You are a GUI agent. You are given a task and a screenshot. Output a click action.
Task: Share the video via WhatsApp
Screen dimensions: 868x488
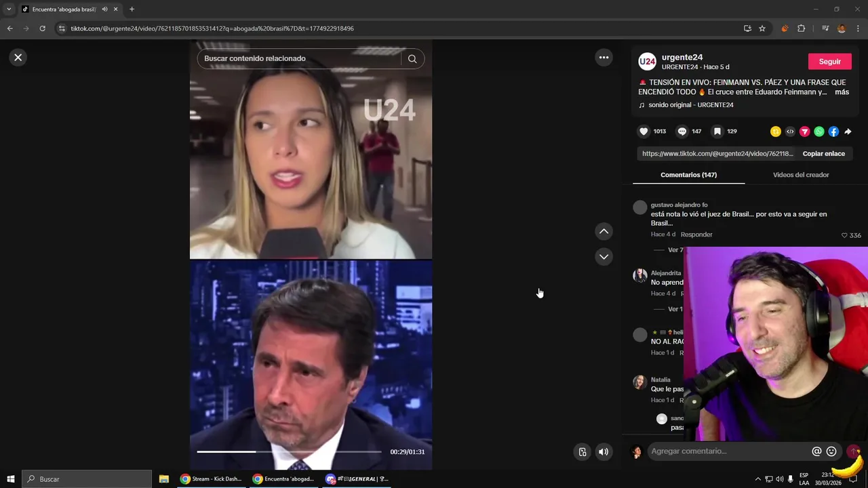tap(819, 131)
